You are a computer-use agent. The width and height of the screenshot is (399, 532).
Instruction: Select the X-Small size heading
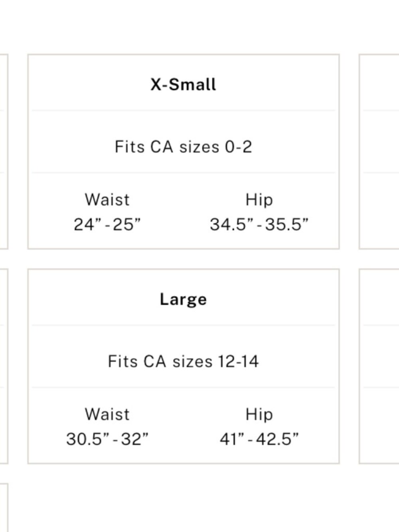[183, 85]
